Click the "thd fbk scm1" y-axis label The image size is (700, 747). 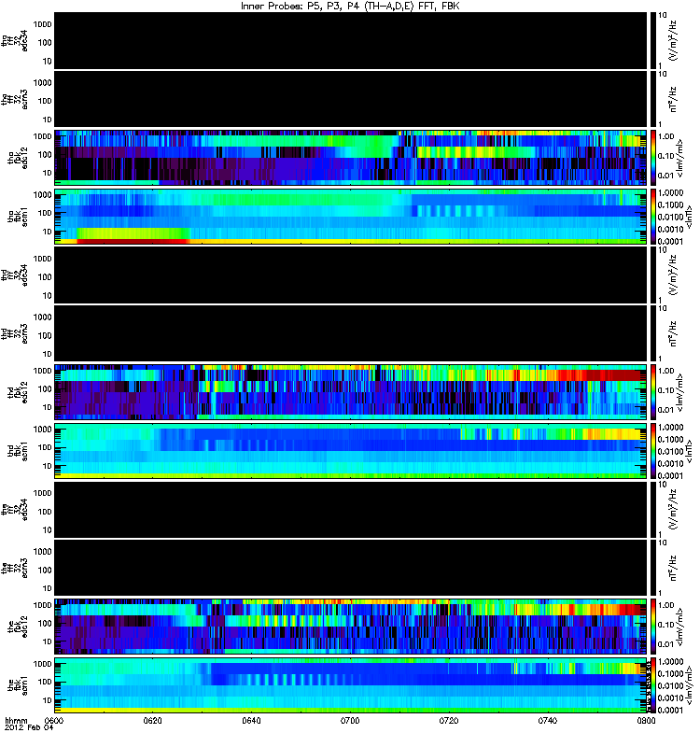click(x=18, y=451)
